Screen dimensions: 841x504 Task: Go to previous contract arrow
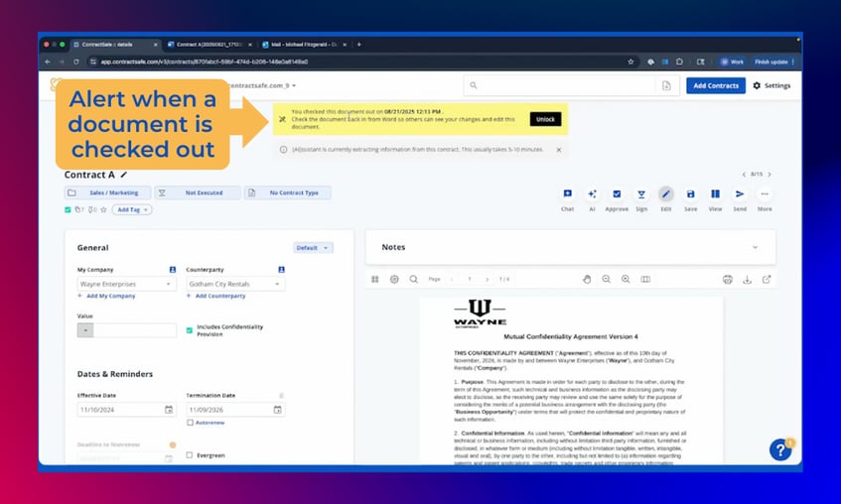tap(744, 175)
